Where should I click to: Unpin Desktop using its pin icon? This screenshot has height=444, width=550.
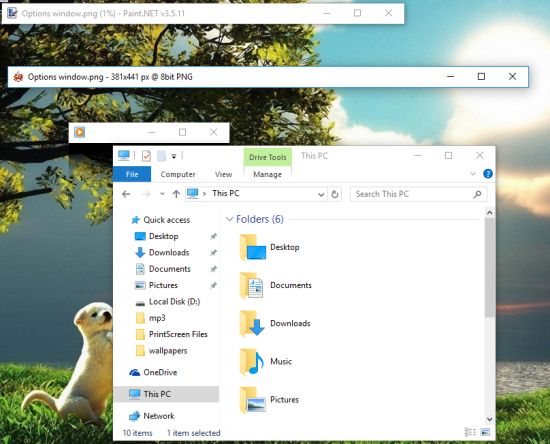(x=213, y=236)
